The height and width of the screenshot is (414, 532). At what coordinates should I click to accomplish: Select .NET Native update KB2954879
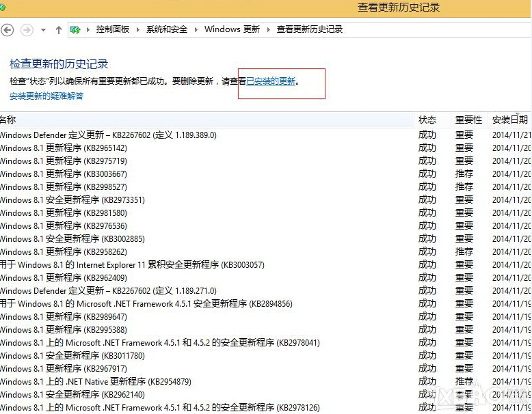click(x=266, y=382)
